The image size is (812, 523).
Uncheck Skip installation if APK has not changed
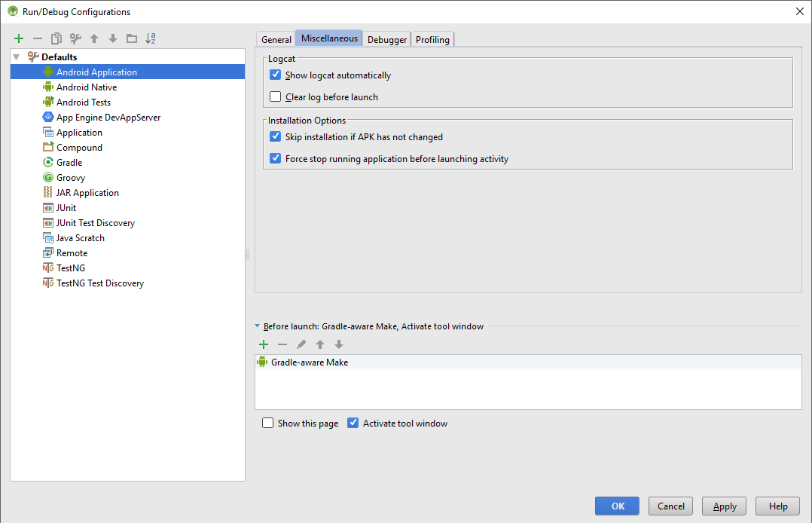point(276,136)
